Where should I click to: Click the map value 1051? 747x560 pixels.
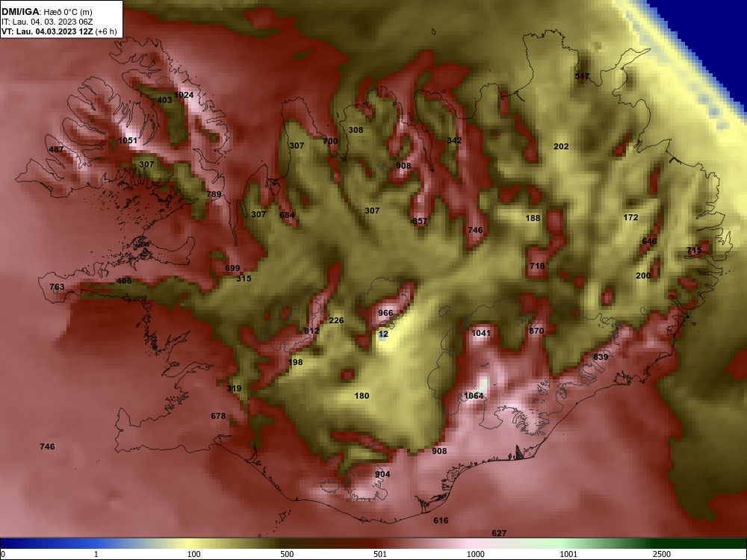click(128, 140)
